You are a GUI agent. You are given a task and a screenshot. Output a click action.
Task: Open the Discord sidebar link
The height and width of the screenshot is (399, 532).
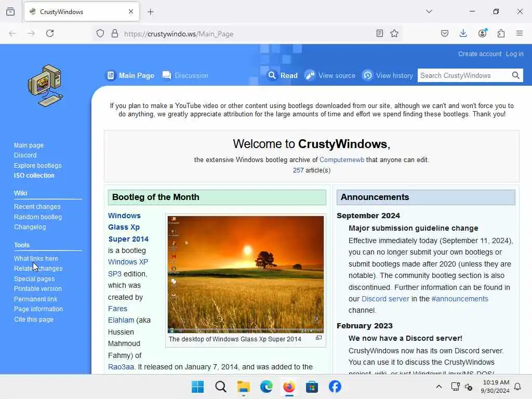point(25,155)
